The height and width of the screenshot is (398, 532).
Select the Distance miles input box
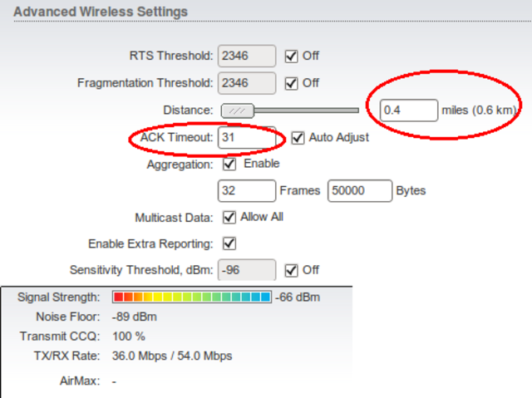[408, 111]
